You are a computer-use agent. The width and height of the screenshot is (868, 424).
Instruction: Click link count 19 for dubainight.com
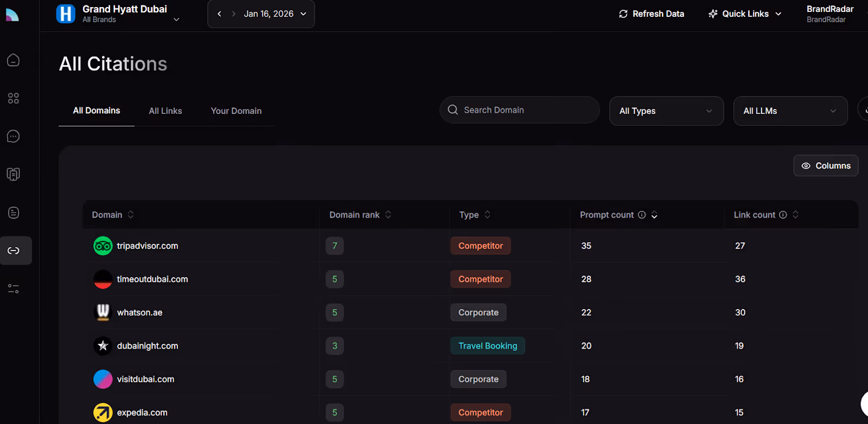[x=739, y=346]
